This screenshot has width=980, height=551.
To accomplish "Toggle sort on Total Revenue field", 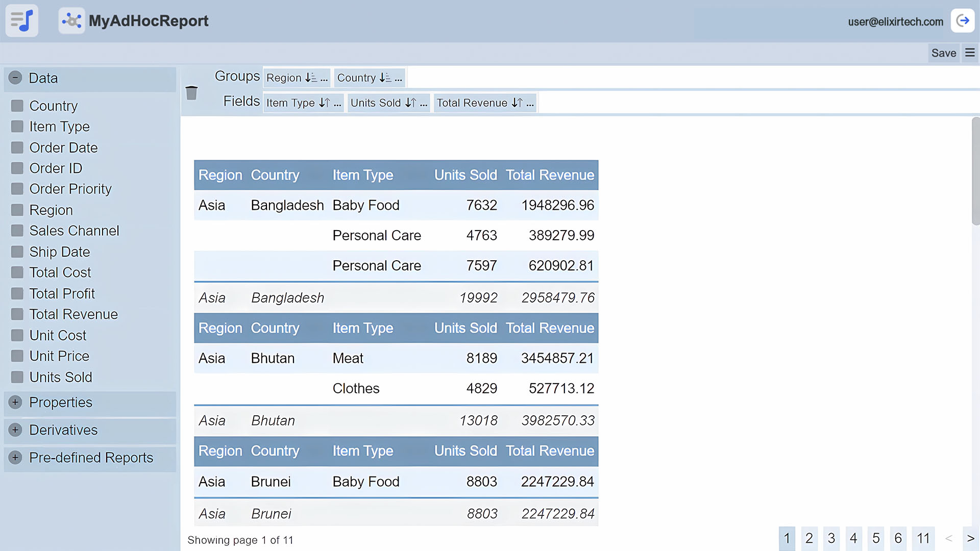I will [517, 103].
